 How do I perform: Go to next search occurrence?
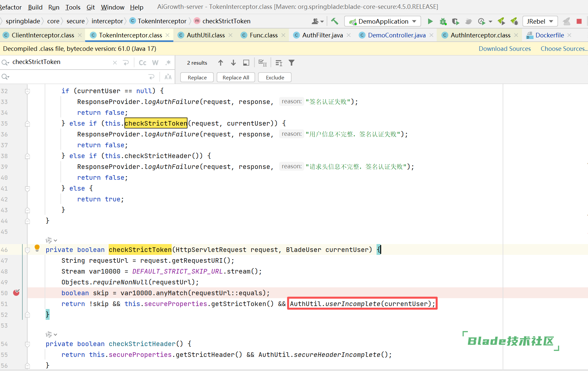[x=233, y=63]
